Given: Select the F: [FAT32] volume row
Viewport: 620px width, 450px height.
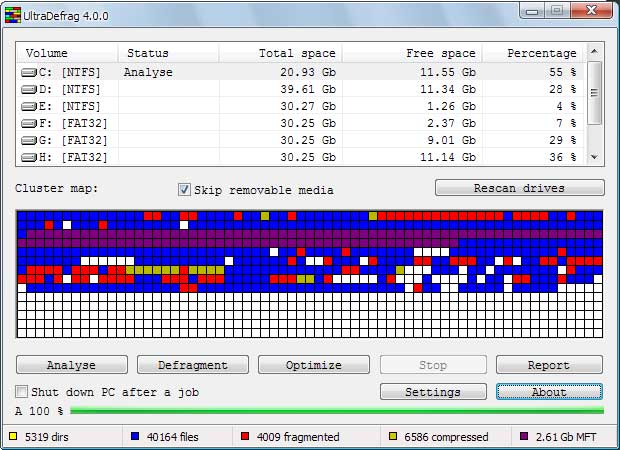Looking at the screenshot, I should pyautogui.click(x=301, y=123).
